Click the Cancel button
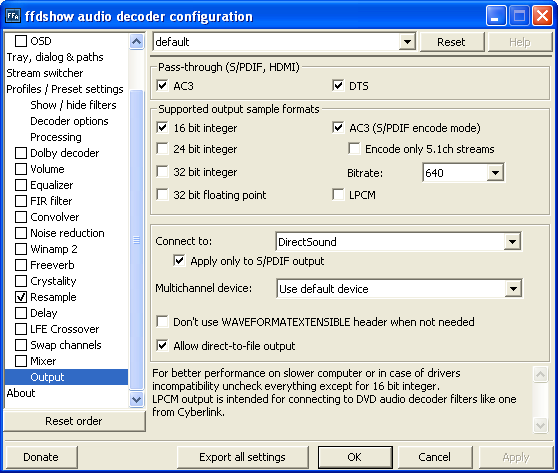The height and width of the screenshot is (473, 558). pyautogui.click(x=435, y=457)
